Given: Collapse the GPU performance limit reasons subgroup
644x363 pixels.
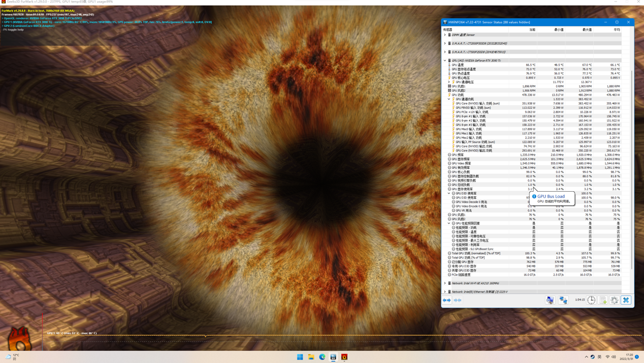Looking at the screenshot, I should 449,223.
